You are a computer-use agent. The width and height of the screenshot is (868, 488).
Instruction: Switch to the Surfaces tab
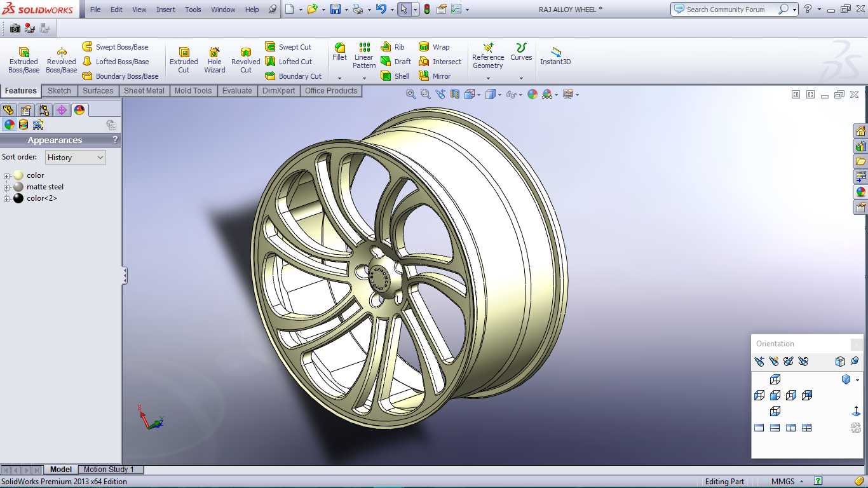(98, 91)
